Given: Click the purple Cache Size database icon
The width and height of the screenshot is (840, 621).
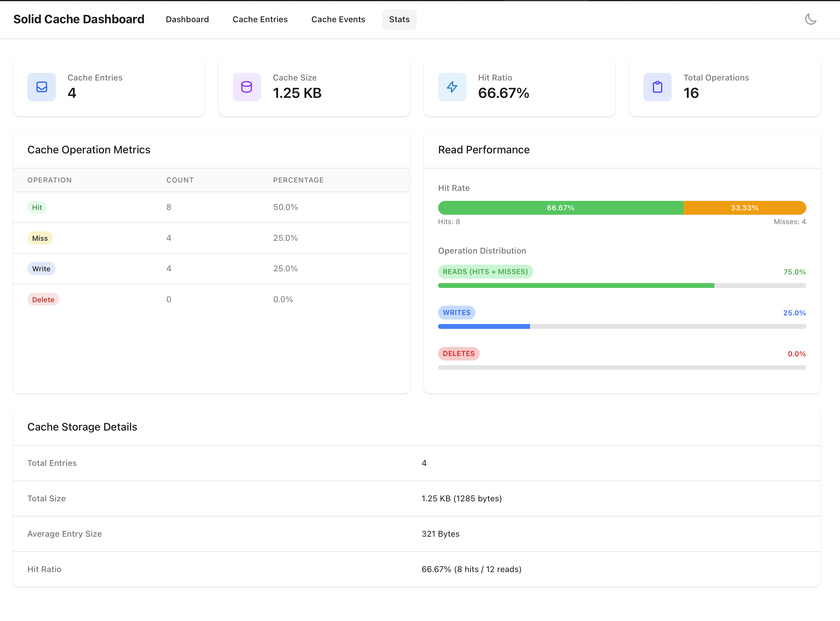Looking at the screenshot, I should (x=247, y=87).
